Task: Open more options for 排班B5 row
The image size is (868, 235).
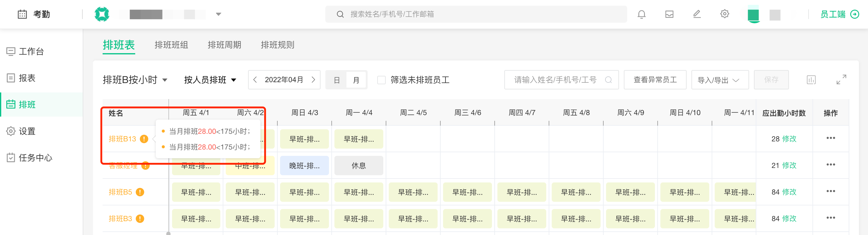Action: 831,191
